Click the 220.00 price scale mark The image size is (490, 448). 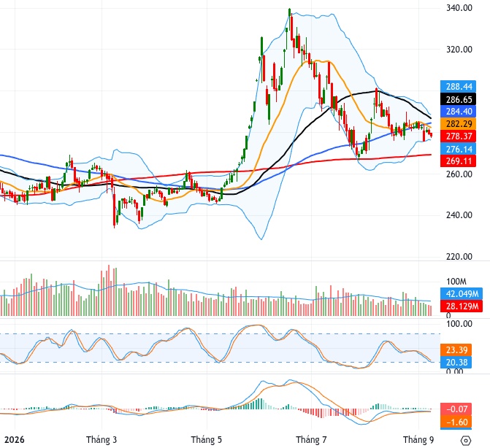point(459,257)
